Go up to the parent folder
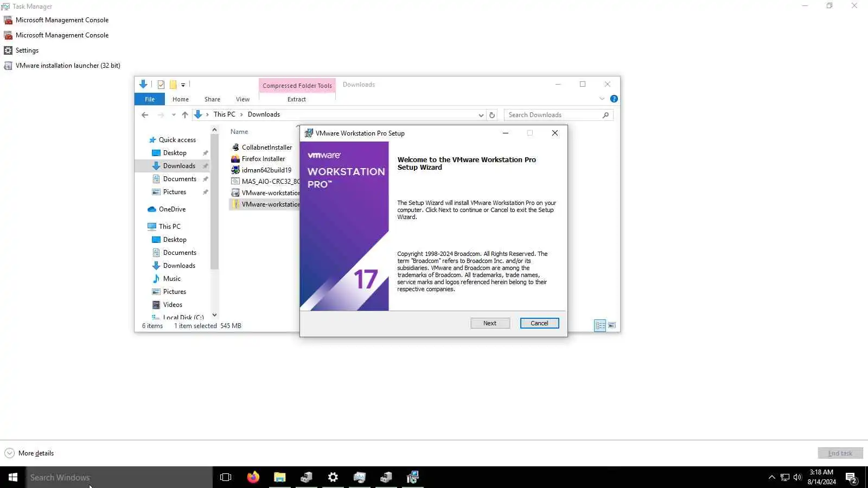Screen dimensions: 868x488 pos(185,115)
